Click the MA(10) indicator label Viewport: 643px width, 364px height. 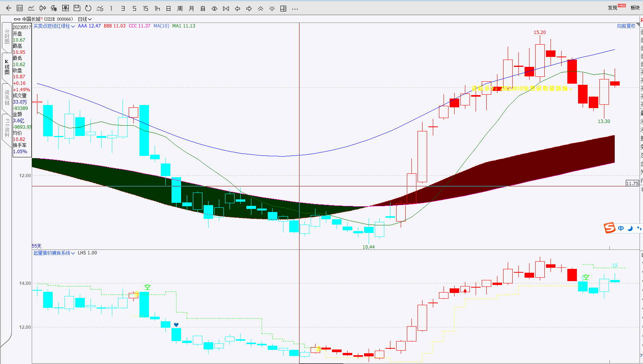click(x=161, y=26)
